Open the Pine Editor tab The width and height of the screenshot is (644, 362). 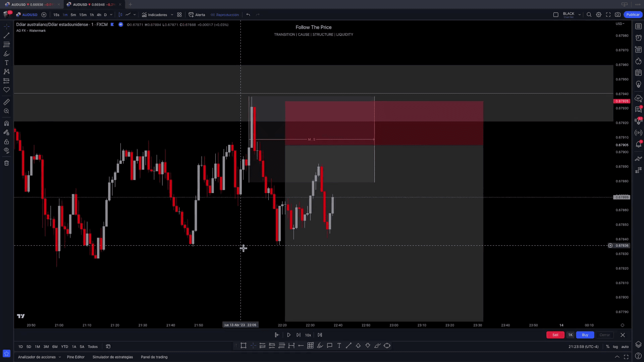(x=76, y=357)
